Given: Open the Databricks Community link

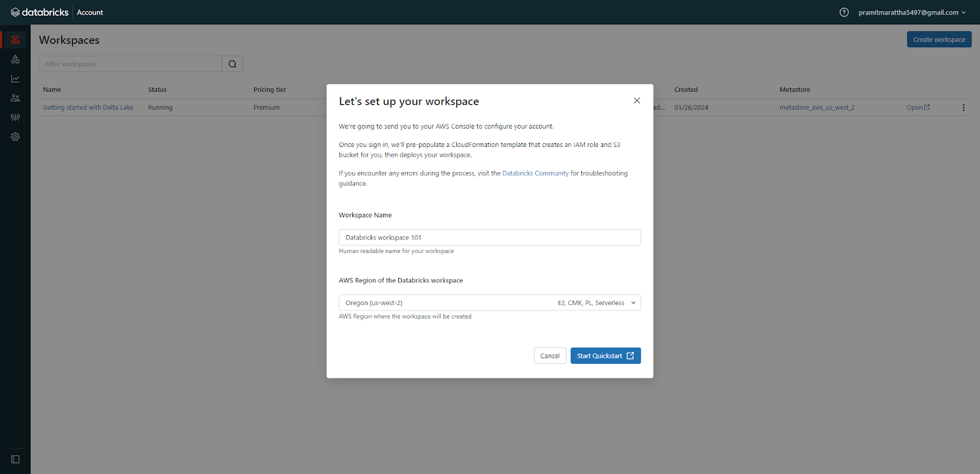Looking at the screenshot, I should (x=535, y=173).
